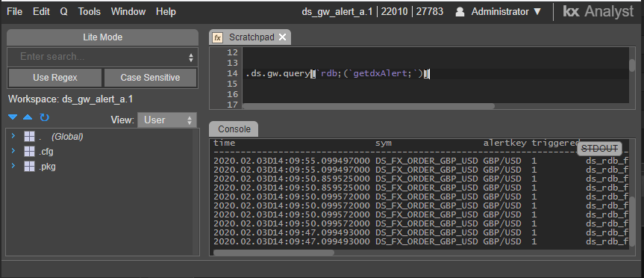Toggle Case Sensitive search option

coord(150,78)
